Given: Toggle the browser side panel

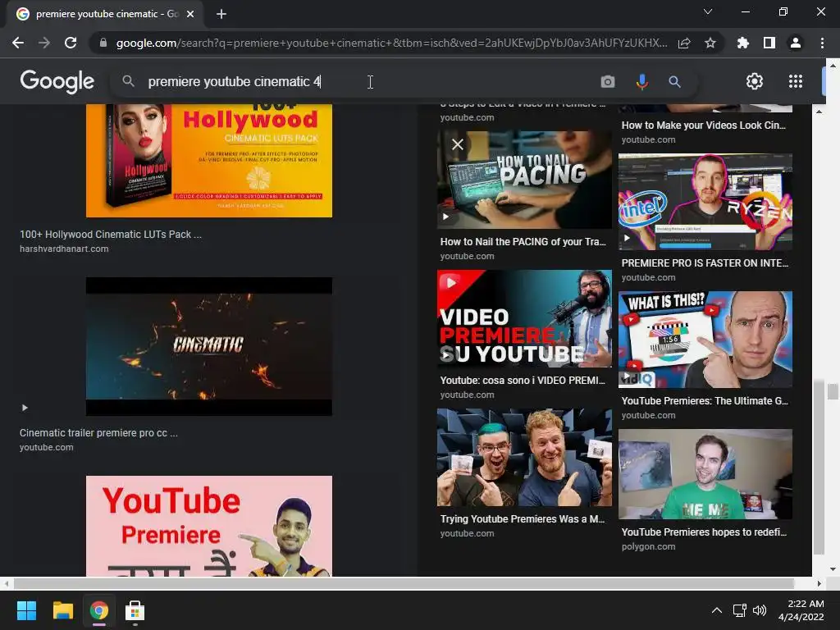Looking at the screenshot, I should [x=769, y=43].
